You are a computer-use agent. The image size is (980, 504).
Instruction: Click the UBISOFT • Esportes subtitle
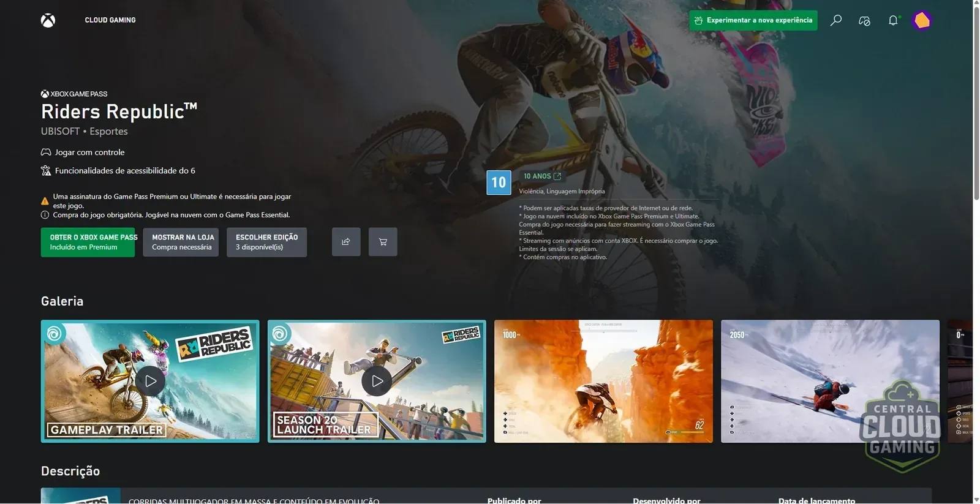pyautogui.click(x=85, y=131)
